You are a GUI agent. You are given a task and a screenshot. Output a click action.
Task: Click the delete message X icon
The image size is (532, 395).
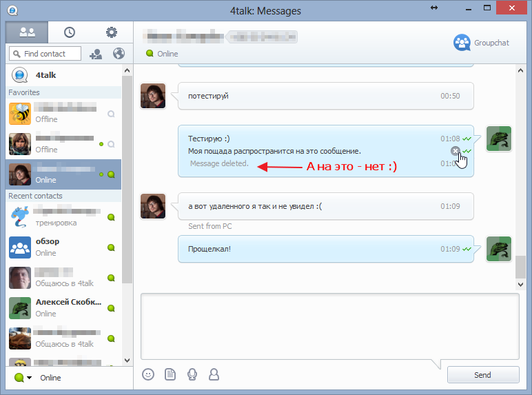[x=455, y=151]
